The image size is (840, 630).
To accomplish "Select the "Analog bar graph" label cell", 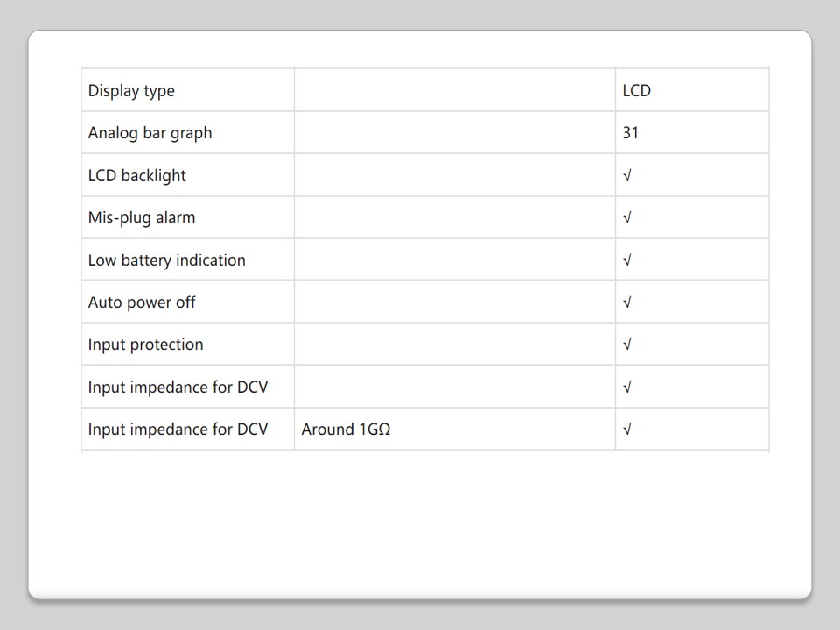I will 150,133.
